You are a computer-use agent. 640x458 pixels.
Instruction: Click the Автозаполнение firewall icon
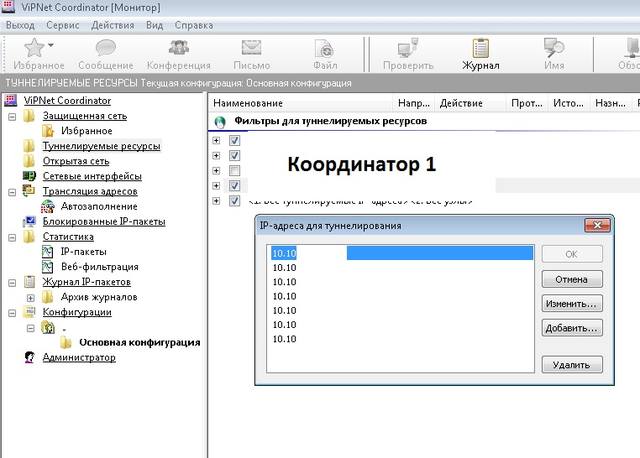47,206
